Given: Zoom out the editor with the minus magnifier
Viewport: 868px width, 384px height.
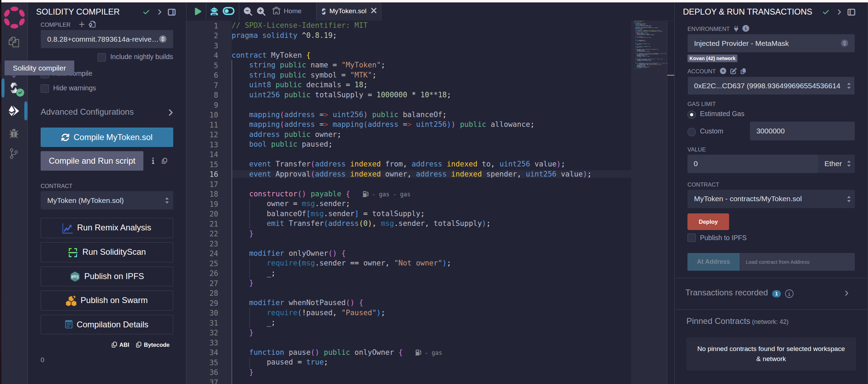Looking at the screenshot, I should pos(247,11).
